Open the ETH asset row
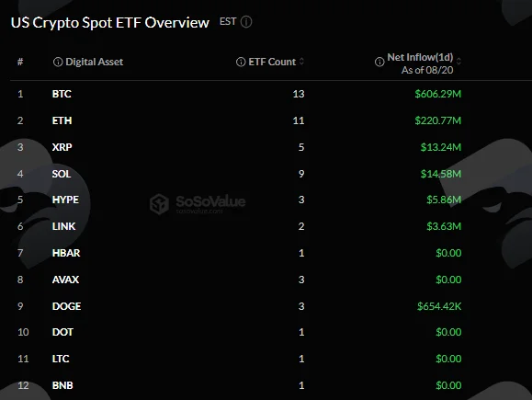 [x=271, y=120]
